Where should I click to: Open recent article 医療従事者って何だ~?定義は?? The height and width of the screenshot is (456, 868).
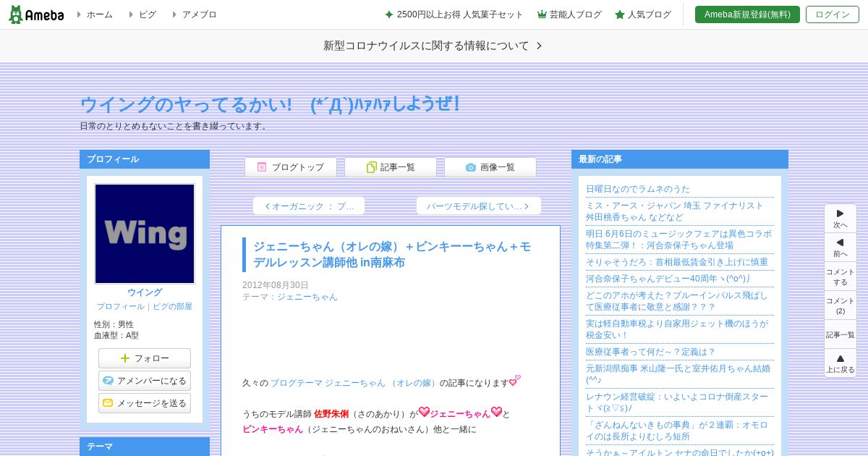point(650,352)
